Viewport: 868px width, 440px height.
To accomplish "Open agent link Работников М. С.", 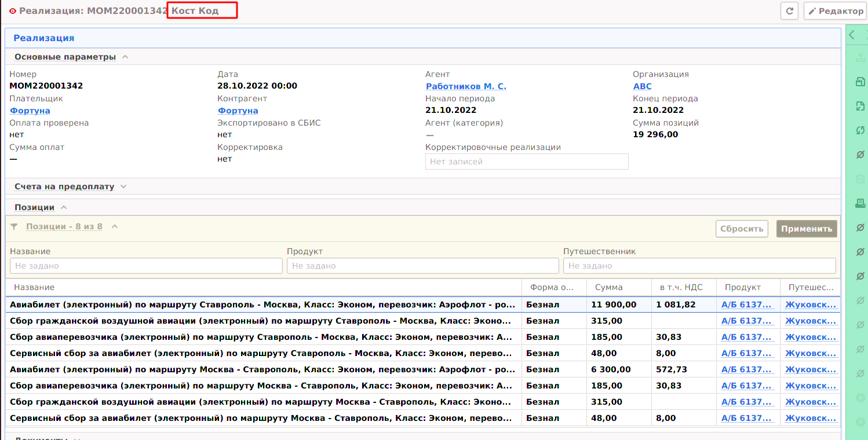I will pyautogui.click(x=466, y=86).
